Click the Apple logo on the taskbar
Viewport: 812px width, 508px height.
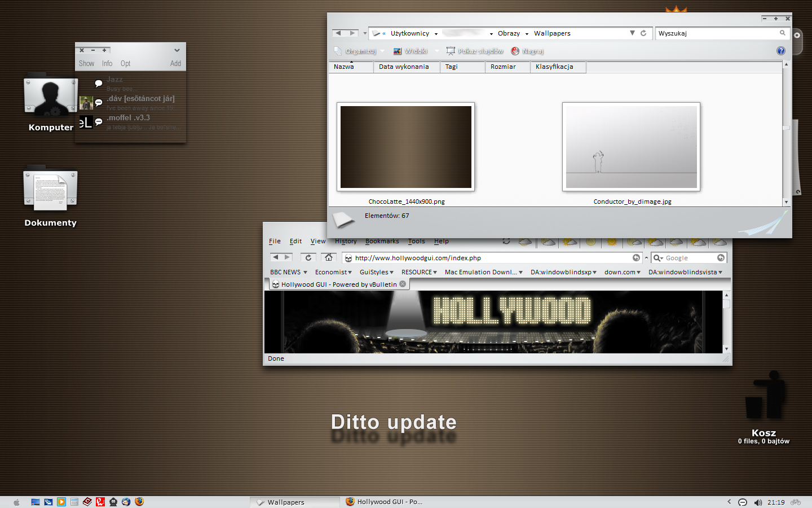[16, 502]
